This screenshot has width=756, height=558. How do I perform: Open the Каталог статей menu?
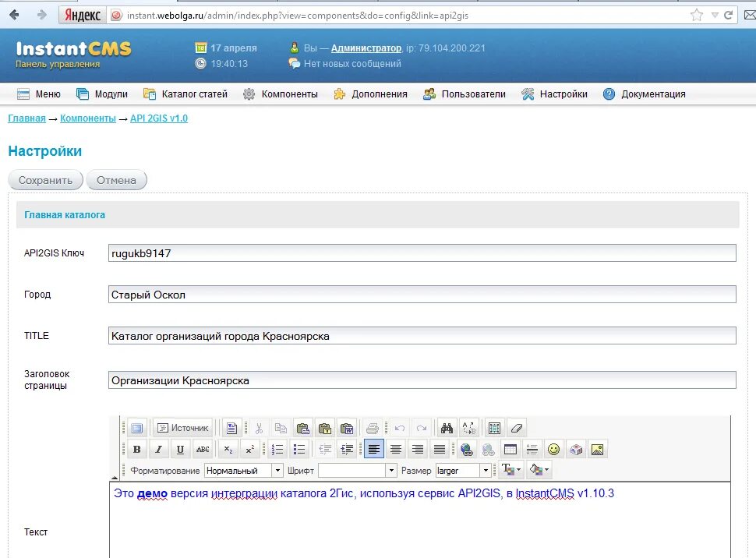pyautogui.click(x=185, y=94)
